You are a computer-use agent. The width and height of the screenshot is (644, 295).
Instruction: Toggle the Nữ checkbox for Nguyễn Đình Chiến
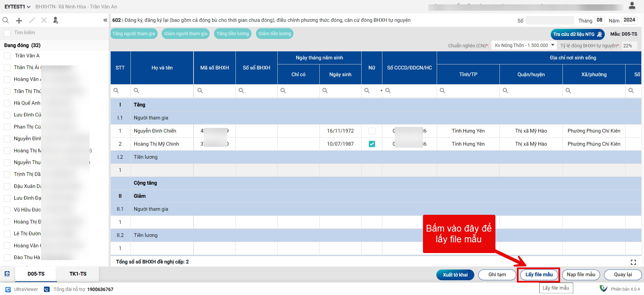coord(372,131)
